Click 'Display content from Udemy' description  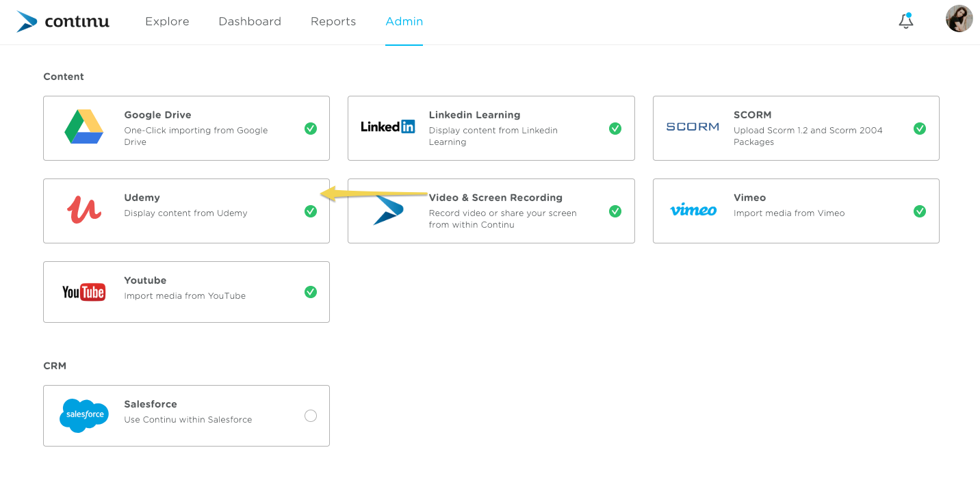pyautogui.click(x=185, y=213)
